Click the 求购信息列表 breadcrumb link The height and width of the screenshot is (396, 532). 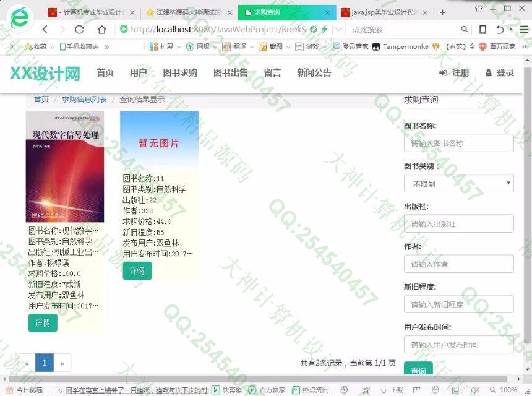[x=84, y=99]
